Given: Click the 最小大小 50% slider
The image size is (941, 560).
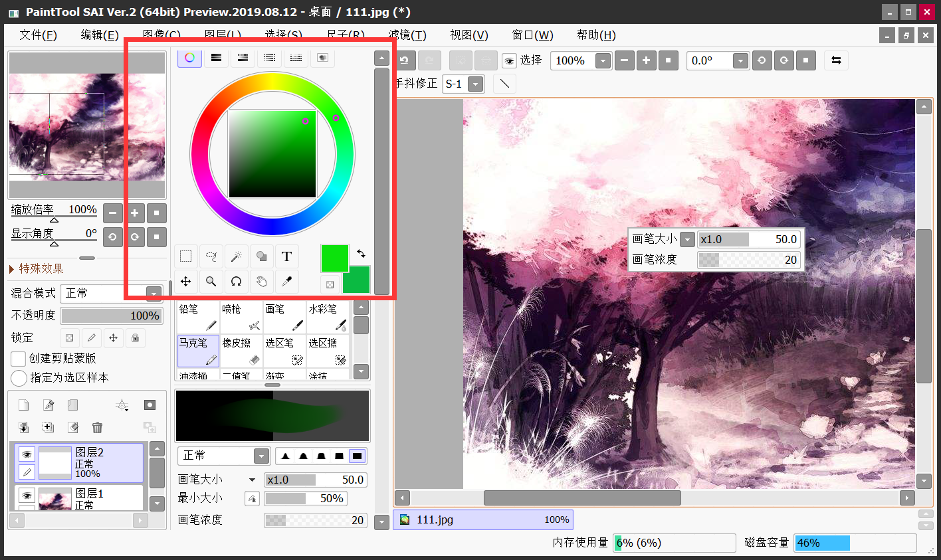Looking at the screenshot, I should point(306,498).
